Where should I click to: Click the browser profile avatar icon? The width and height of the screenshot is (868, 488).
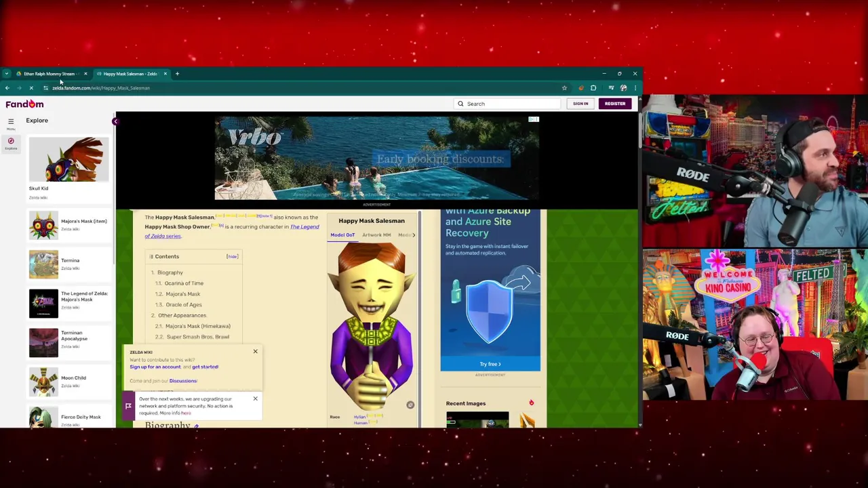pos(623,87)
